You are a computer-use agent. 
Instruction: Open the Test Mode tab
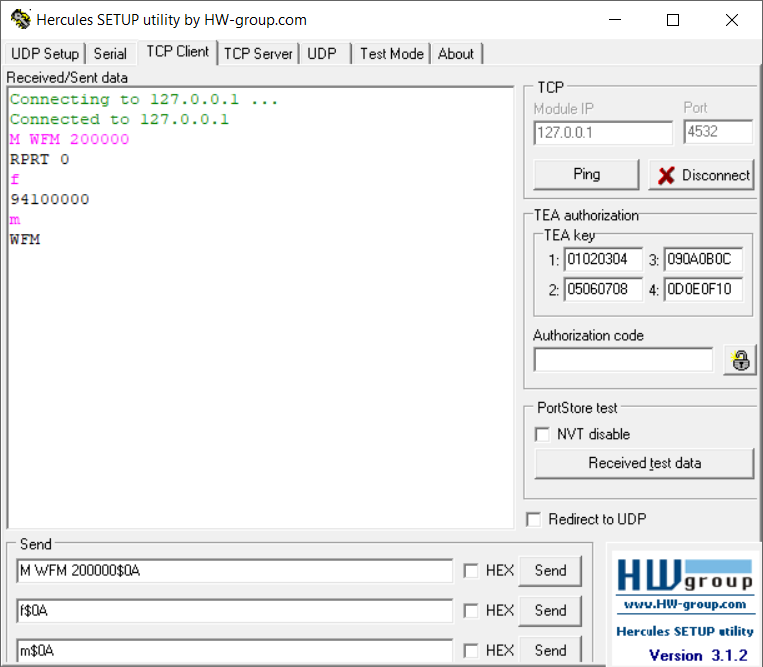tap(391, 54)
